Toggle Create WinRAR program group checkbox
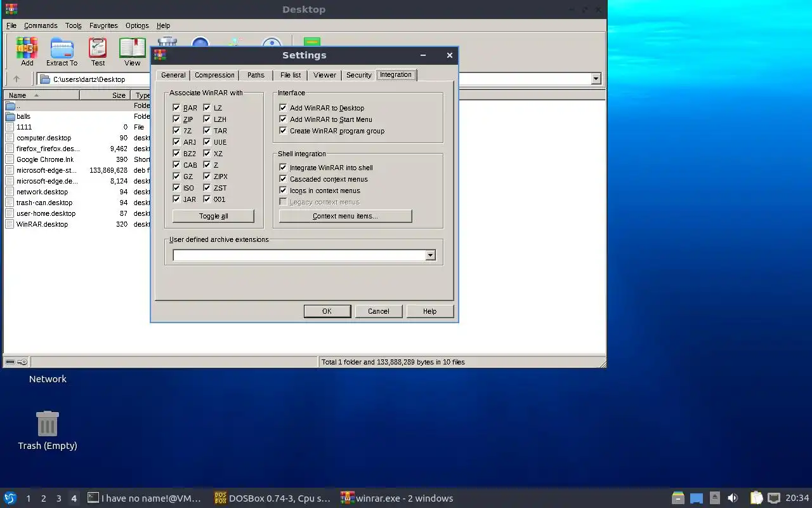The height and width of the screenshot is (508, 812). (x=283, y=131)
